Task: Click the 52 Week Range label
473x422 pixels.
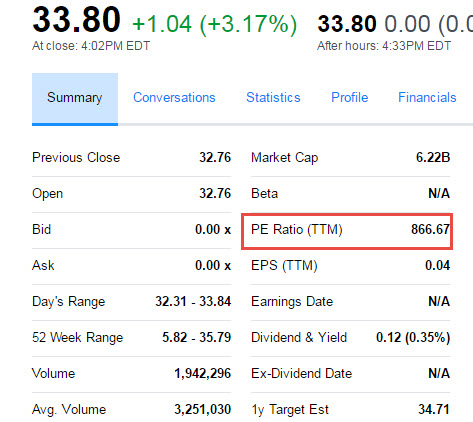Action: (78, 338)
